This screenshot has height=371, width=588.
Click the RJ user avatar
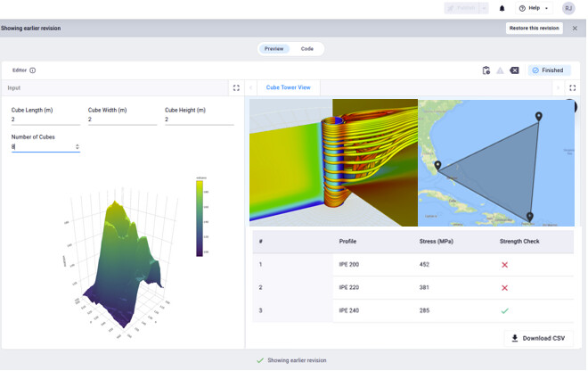click(568, 8)
